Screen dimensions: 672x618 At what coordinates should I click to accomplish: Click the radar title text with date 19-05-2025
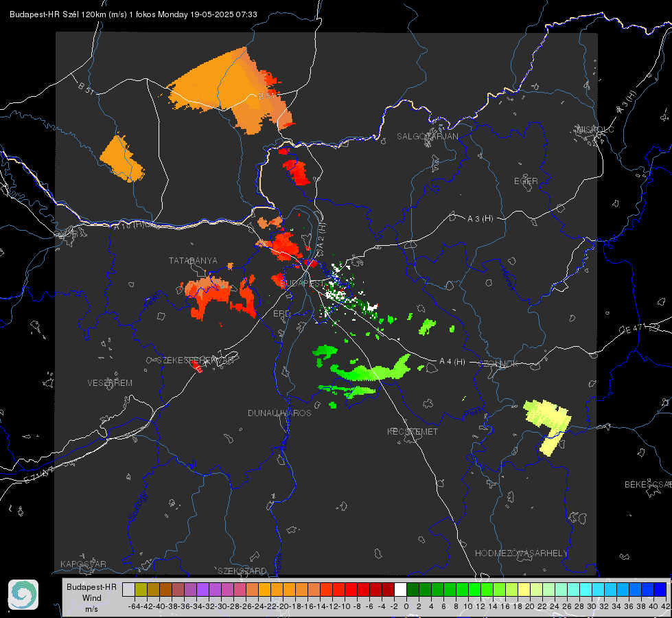tap(133, 14)
